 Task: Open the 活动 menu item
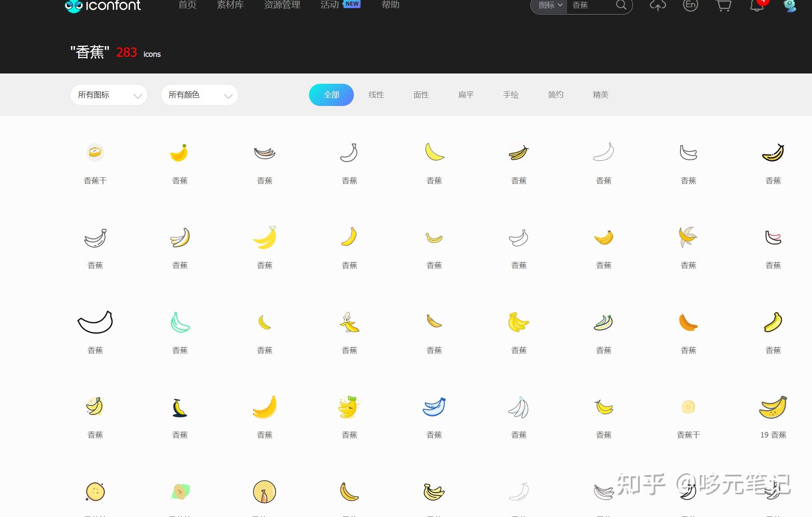330,5
